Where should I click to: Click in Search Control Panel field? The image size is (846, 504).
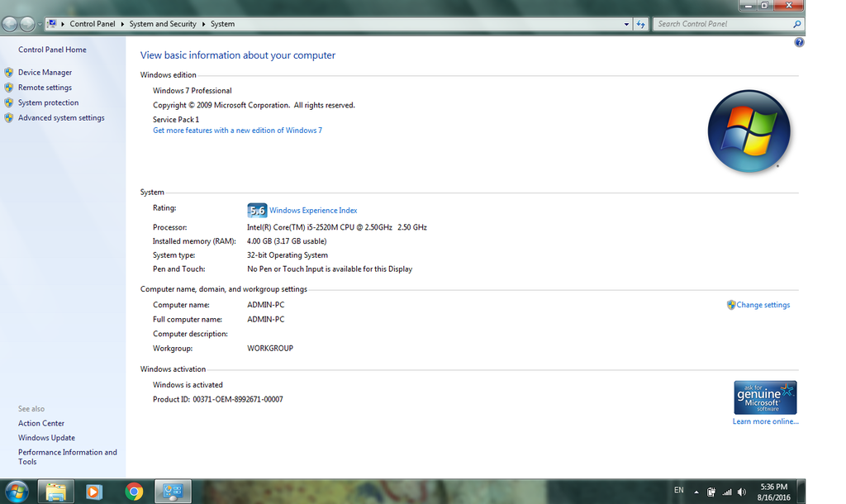723,24
